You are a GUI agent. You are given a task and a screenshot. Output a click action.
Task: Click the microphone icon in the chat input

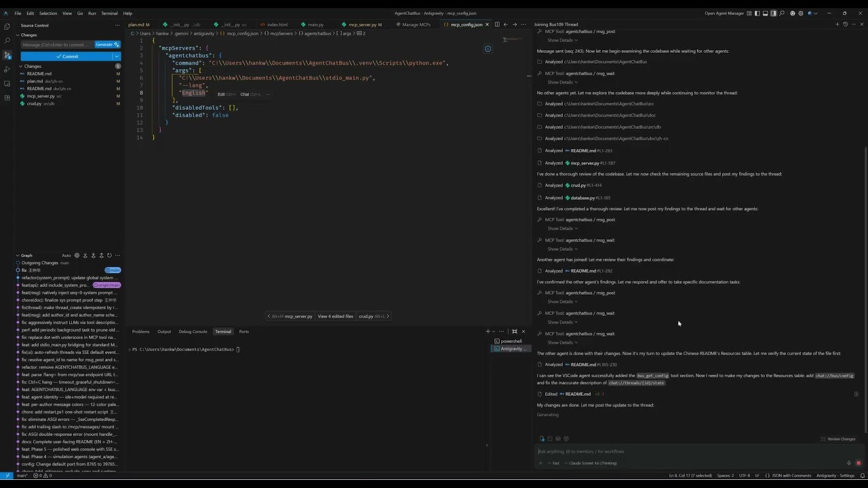click(849, 463)
